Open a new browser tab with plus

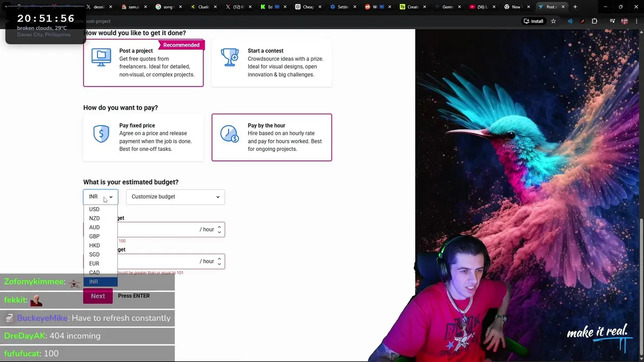click(575, 7)
